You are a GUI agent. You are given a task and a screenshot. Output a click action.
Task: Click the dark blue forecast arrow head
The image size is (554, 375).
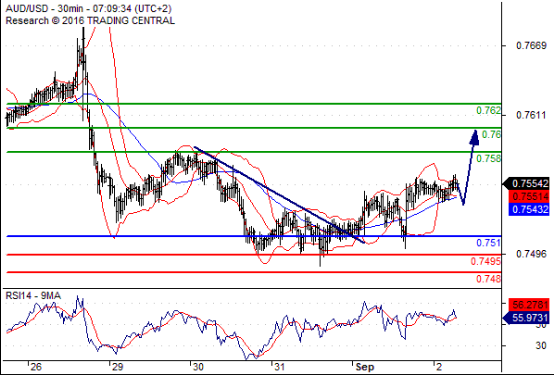point(475,137)
